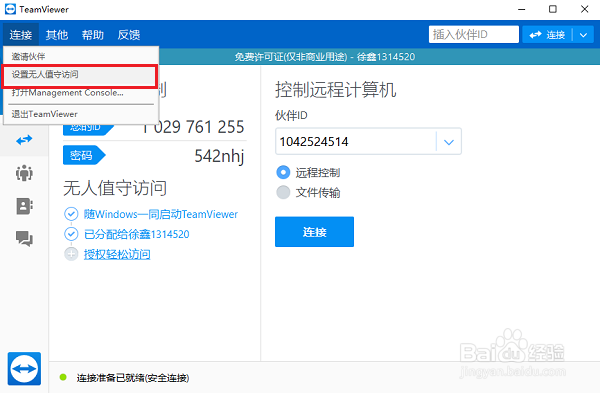Click 连接准备已就绪(安全连接) status text
600x393 pixels.
coord(133,378)
